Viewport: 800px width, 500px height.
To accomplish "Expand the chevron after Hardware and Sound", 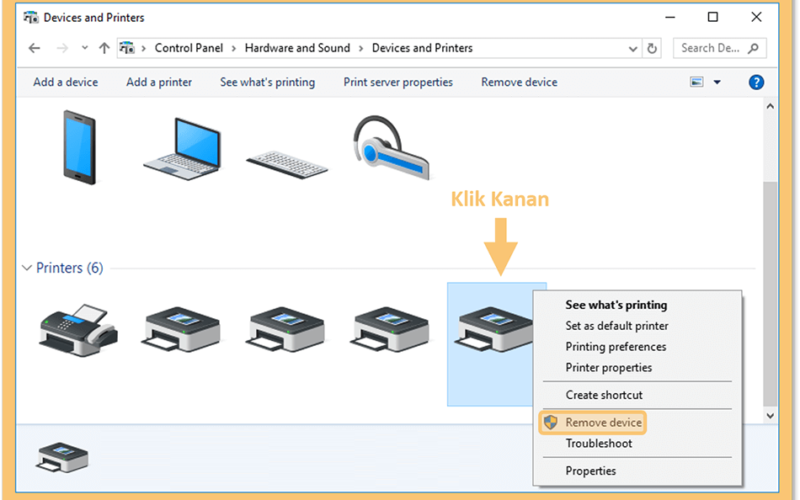I will point(361,48).
